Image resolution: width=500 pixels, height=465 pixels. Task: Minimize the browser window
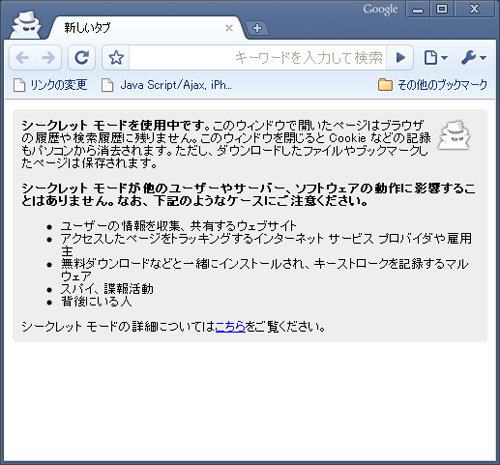417,9
